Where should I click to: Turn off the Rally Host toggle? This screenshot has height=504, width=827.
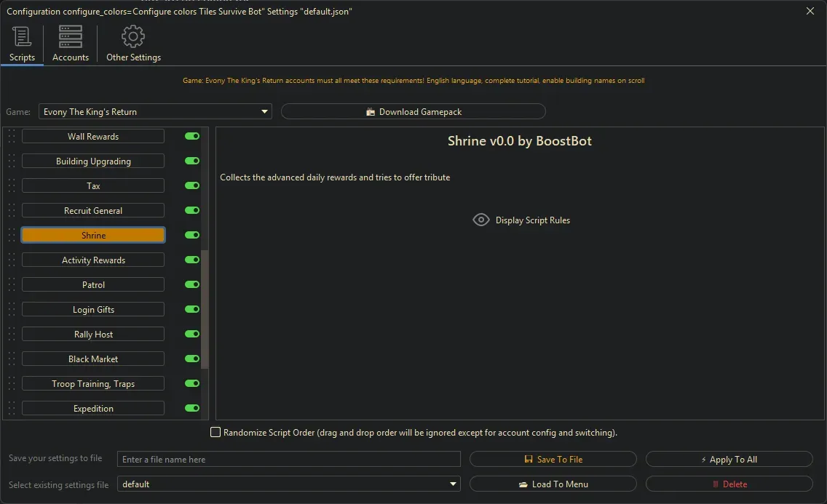pos(192,335)
